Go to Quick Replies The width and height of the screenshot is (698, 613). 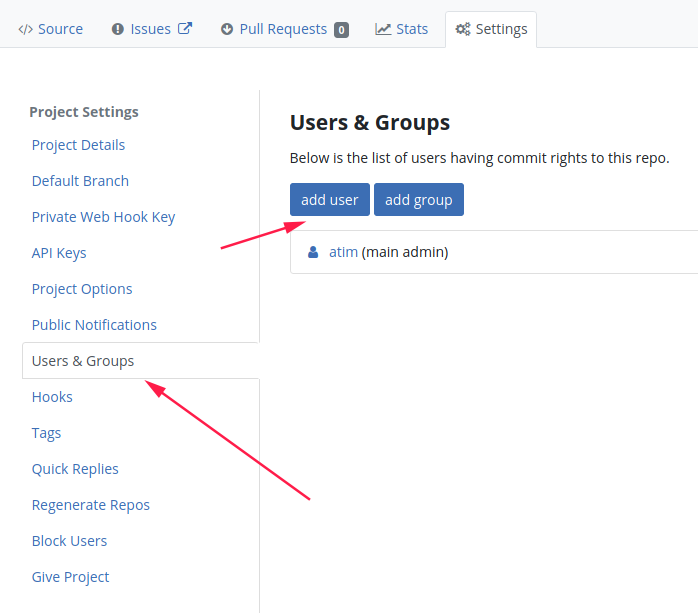coord(75,469)
